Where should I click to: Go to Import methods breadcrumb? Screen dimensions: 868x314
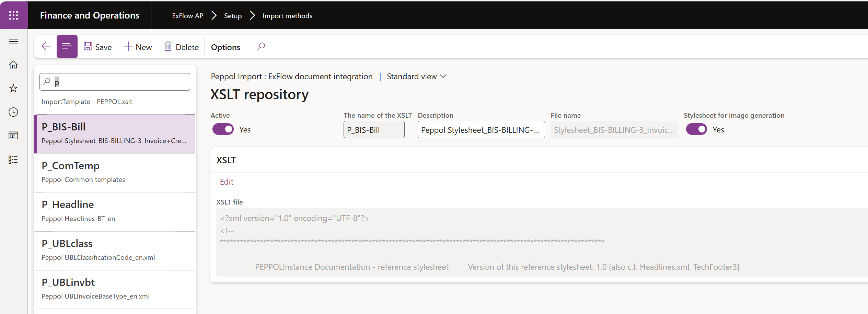(x=288, y=16)
